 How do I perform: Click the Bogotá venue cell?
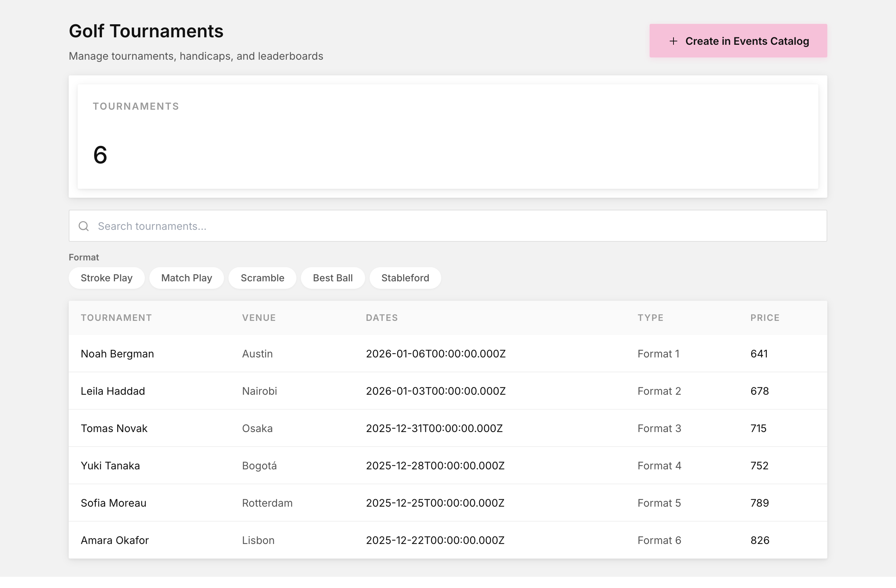pos(259,466)
